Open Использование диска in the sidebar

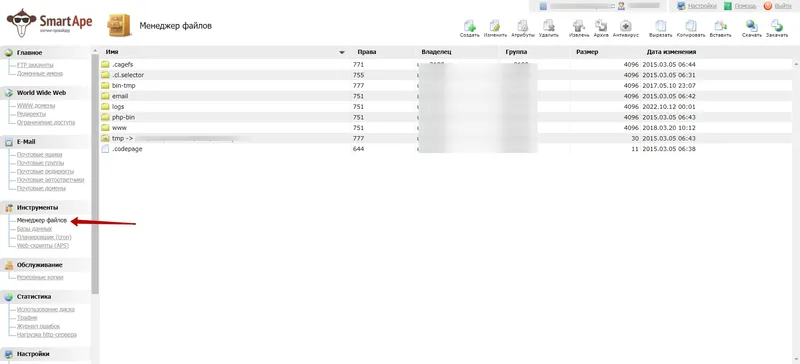click(x=45, y=309)
